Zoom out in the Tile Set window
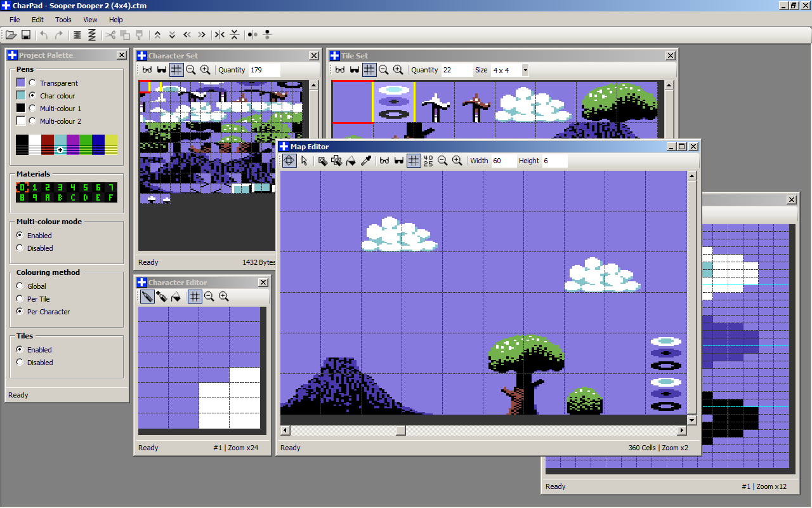The image size is (812, 508). [383, 70]
